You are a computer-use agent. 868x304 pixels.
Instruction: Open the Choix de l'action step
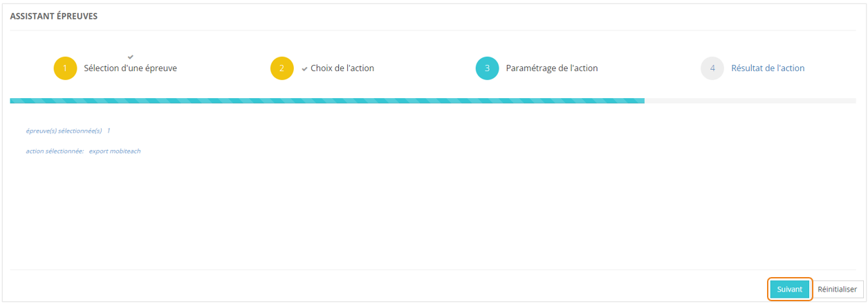(x=342, y=68)
